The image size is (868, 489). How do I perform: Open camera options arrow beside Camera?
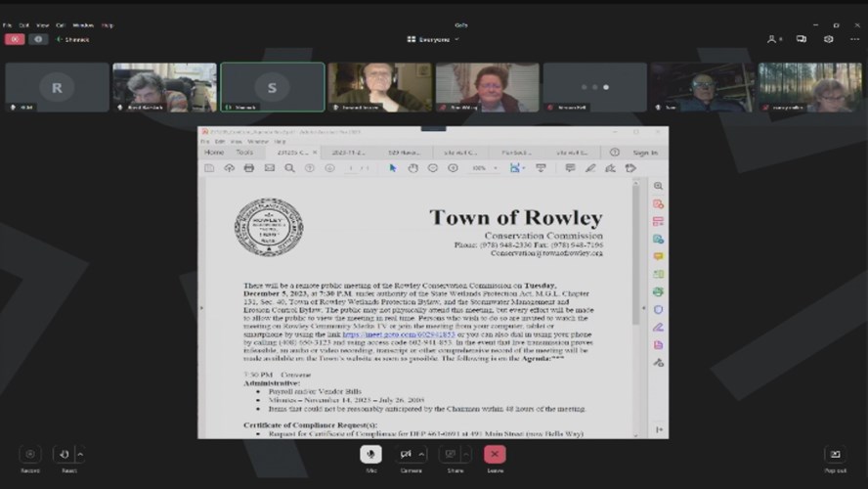pos(422,454)
